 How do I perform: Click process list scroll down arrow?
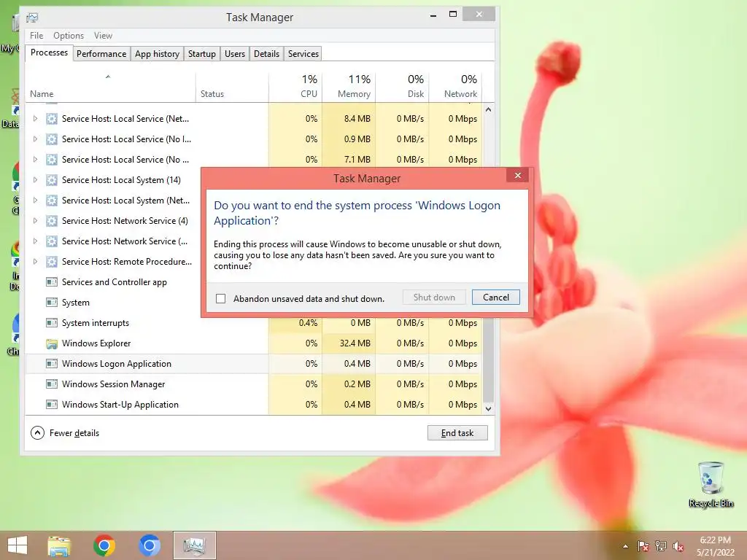[x=488, y=408]
